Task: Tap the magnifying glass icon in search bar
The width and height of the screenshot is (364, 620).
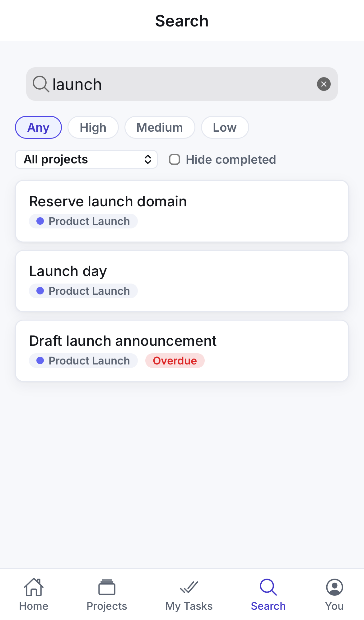Action: (x=41, y=84)
